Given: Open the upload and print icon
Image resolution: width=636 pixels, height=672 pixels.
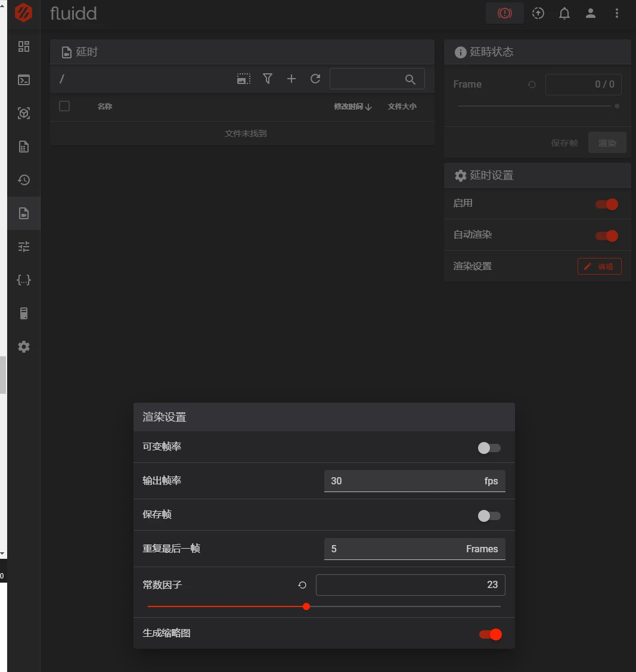Looking at the screenshot, I should [538, 13].
